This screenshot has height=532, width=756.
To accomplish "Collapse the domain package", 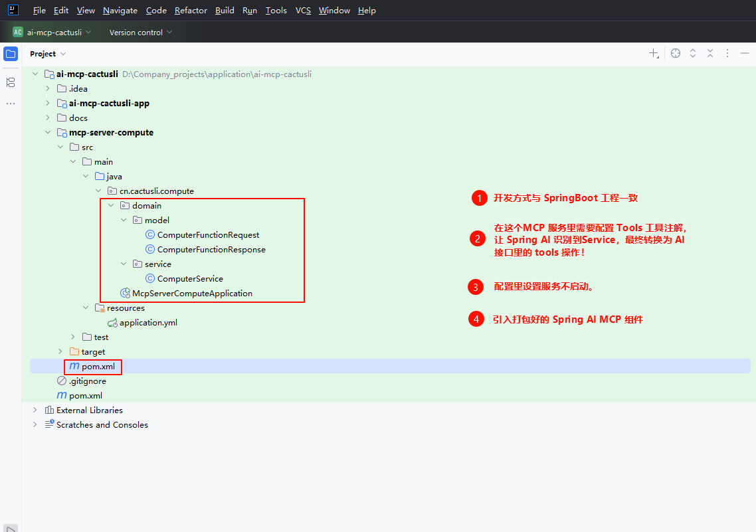I will coord(111,205).
